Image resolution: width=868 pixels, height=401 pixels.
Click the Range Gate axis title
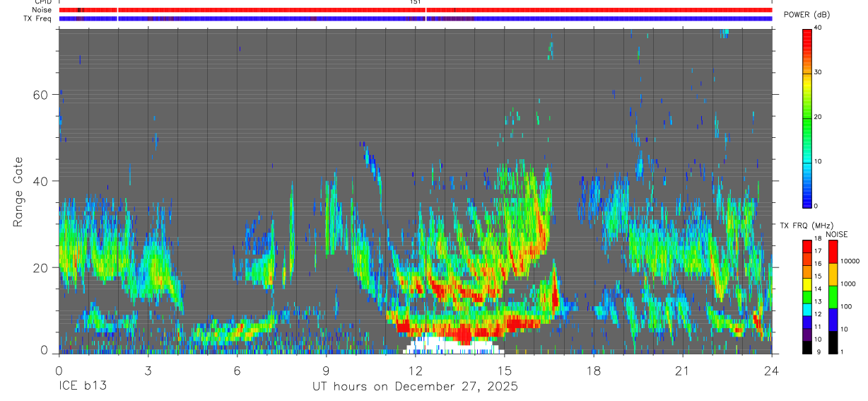pos(18,192)
